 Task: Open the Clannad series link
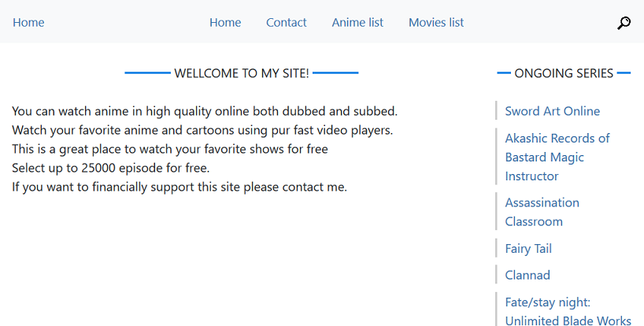click(x=527, y=275)
